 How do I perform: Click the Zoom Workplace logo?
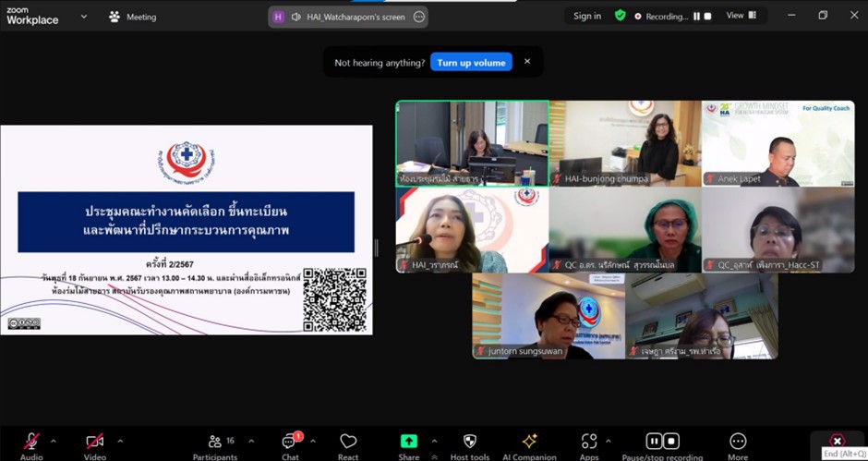pos(32,17)
